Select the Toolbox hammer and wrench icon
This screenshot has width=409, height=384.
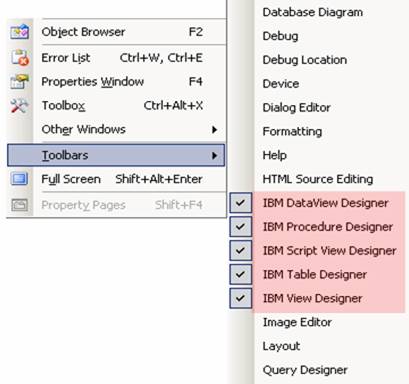coord(19,106)
